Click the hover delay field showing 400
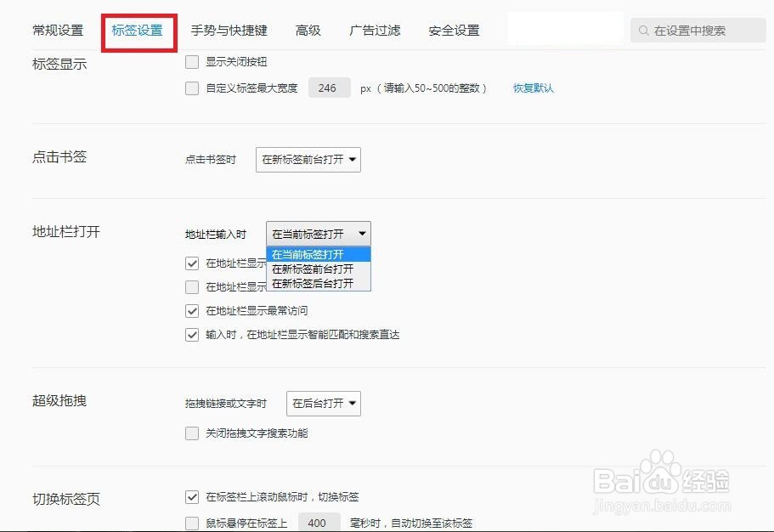 pos(319,521)
